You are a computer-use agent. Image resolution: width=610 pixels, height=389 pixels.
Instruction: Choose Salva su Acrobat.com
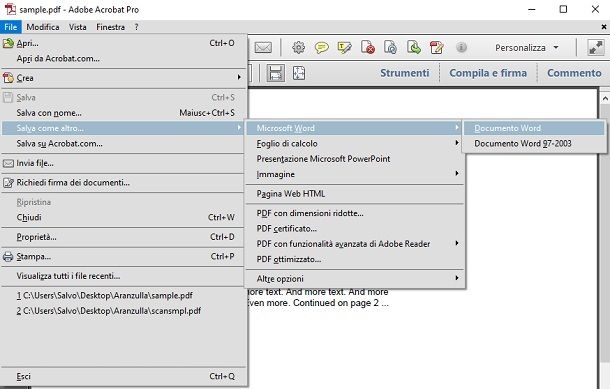pos(123,144)
